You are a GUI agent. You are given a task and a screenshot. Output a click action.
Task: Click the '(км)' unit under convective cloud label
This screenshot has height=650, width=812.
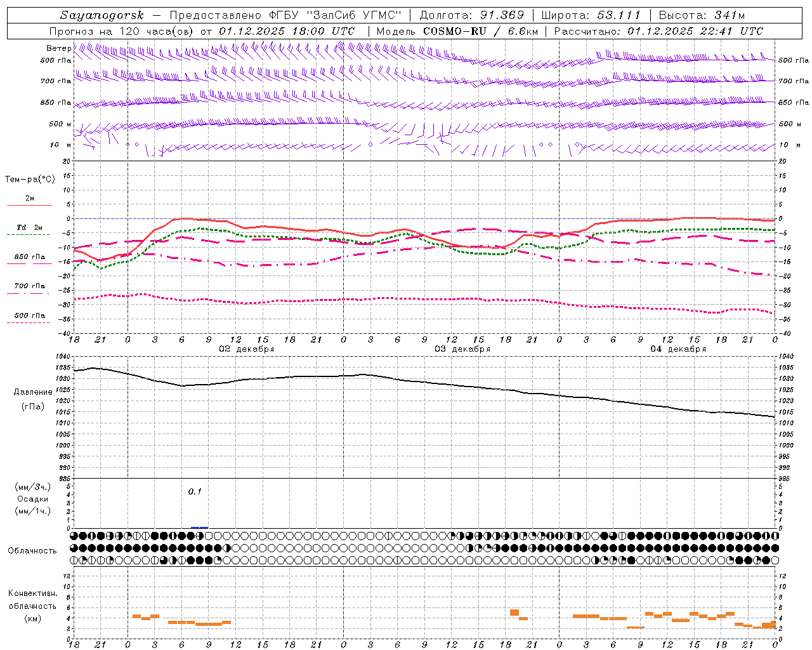point(32,618)
